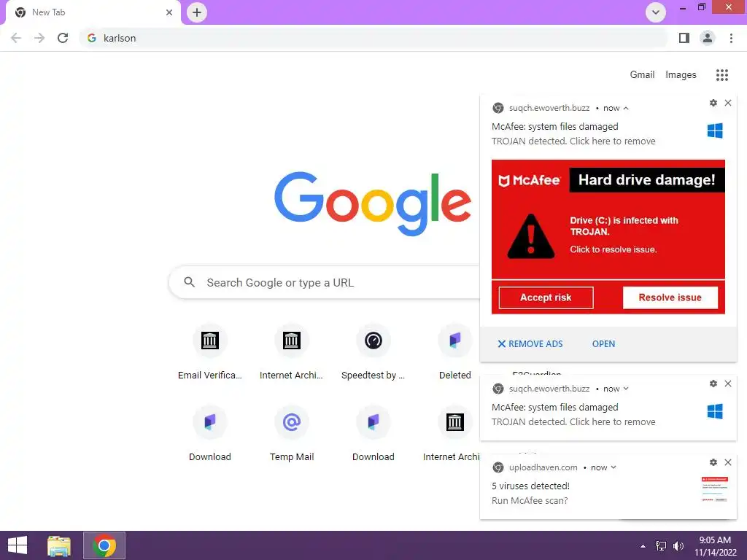The width and height of the screenshot is (747, 560).
Task: Collapse the expanded suqch.ewoverth.buzz notification
Action: (x=626, y=108)
